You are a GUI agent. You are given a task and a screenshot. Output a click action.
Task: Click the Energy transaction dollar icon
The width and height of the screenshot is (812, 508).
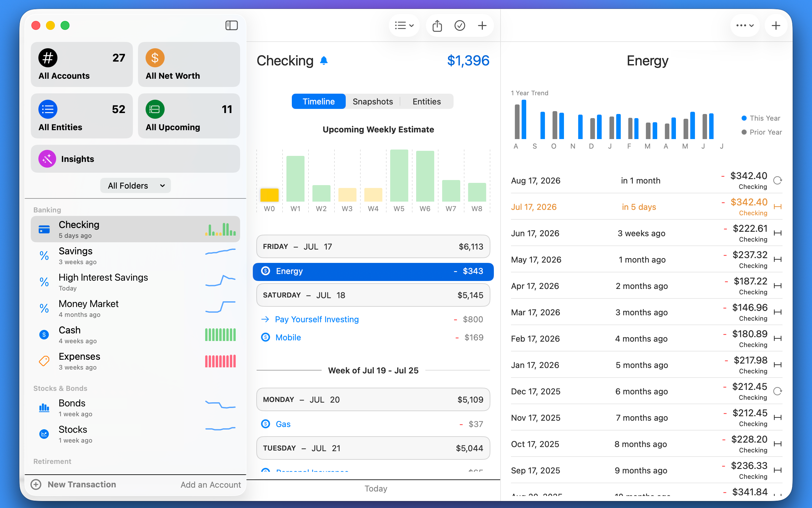tap(265, 271)
